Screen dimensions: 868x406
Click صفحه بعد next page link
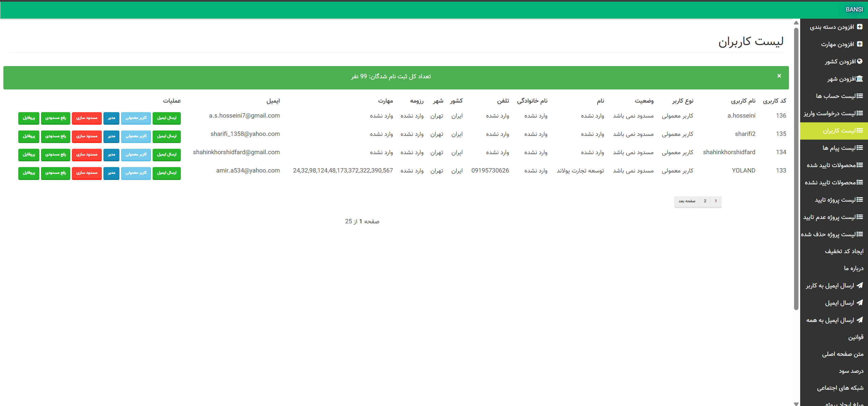[x=687, y=201]
